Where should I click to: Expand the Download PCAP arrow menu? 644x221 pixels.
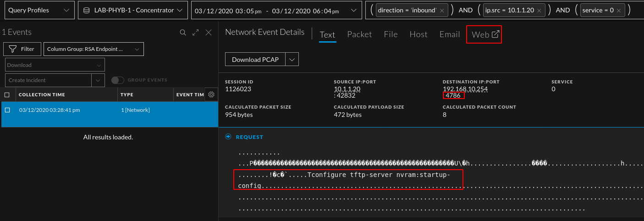tap(292, 60)
